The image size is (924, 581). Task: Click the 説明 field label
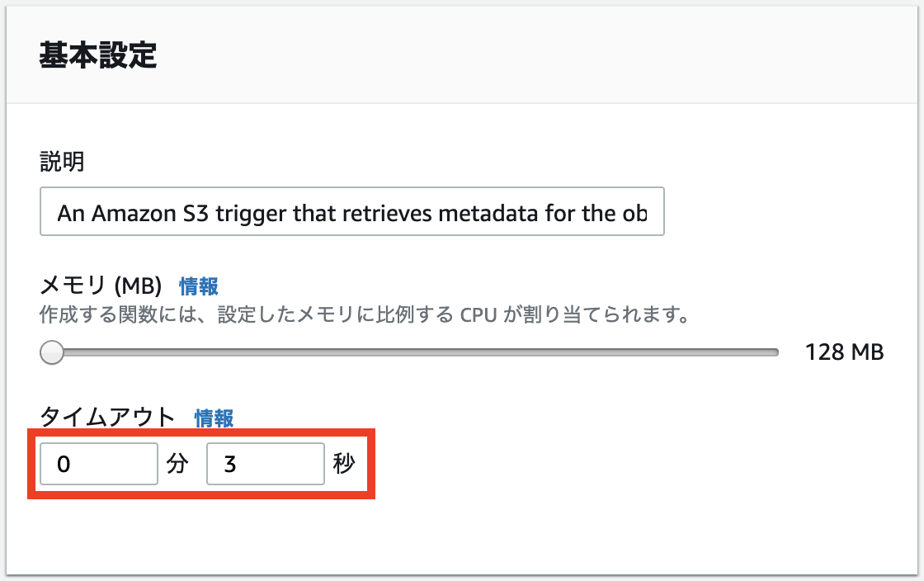tap(62, 161)
